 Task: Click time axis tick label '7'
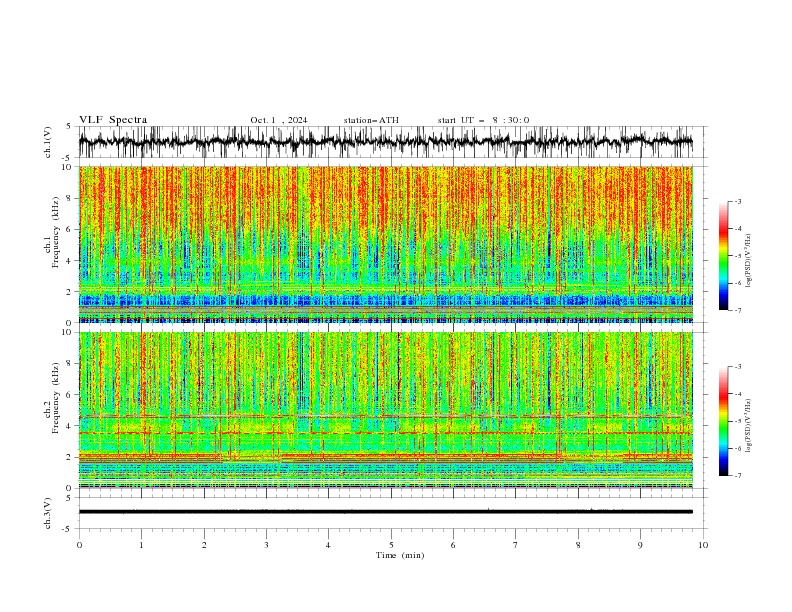(516, 545)
